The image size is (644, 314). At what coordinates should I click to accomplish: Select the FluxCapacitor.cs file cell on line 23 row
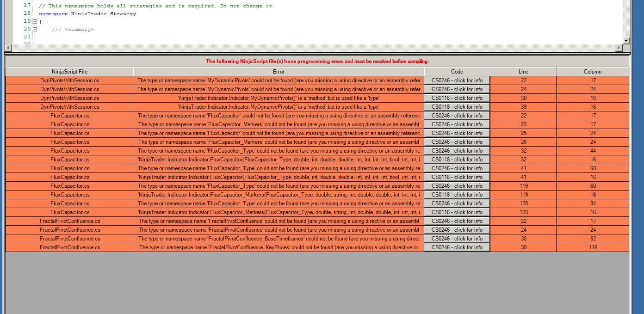69,124
